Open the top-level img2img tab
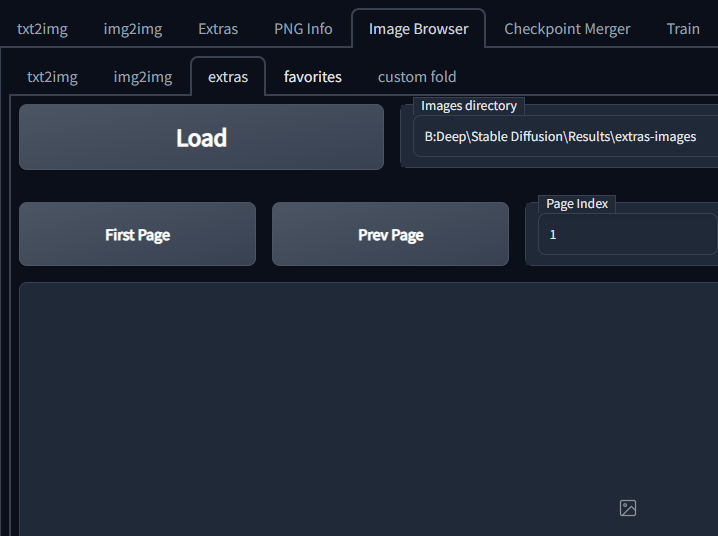 133,29
